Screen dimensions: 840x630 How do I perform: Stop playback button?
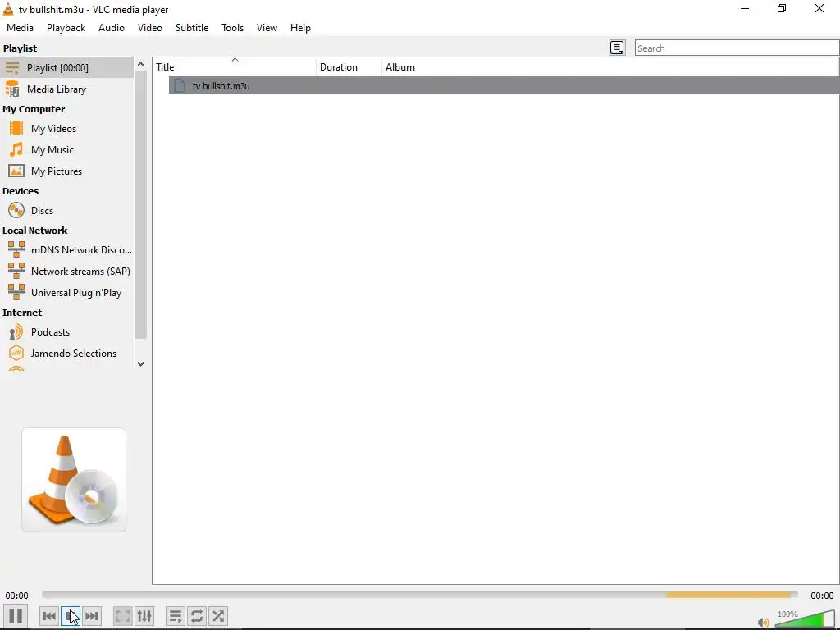[71, 616]
